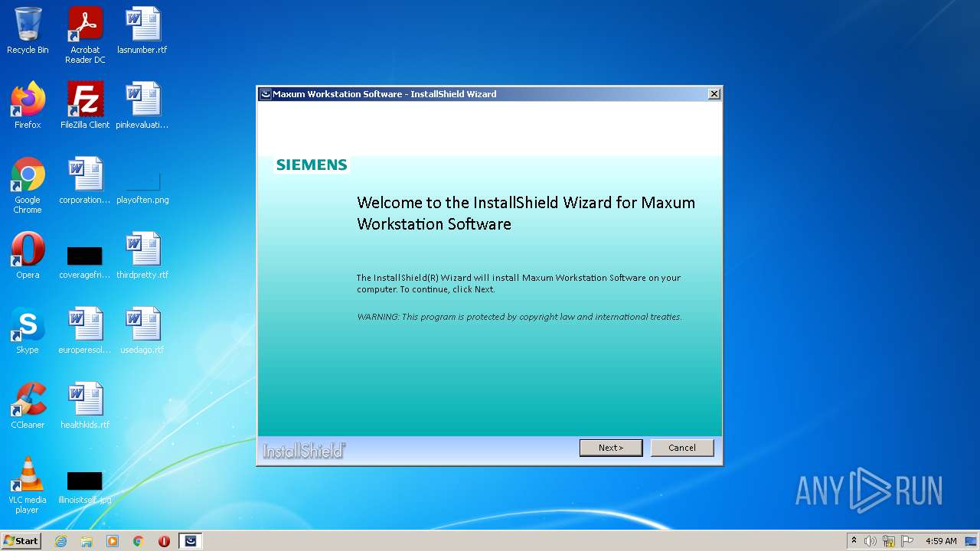The height and width of the screenshot is (551, 980).
Task: Open the Action Center flag icon
Action: click(x=907, y=541)
